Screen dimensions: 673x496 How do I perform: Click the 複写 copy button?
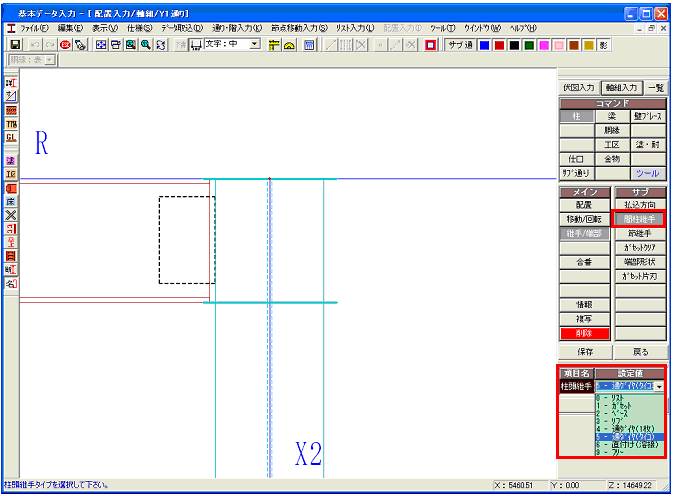click(x=584, y=319)
